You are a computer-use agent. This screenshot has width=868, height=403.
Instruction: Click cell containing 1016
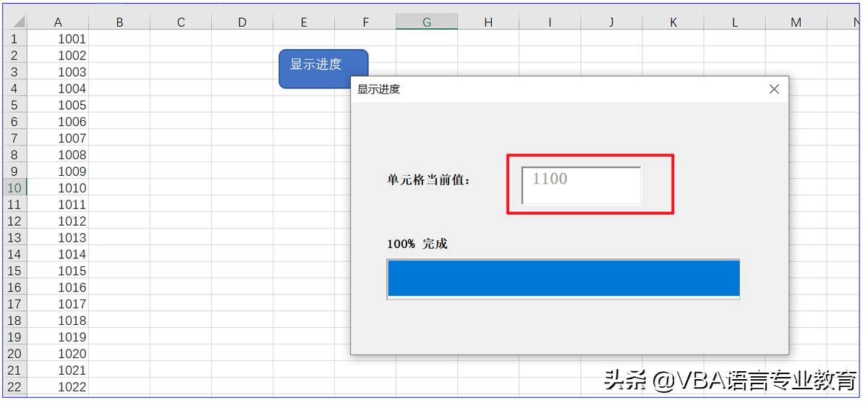(58, 287)
